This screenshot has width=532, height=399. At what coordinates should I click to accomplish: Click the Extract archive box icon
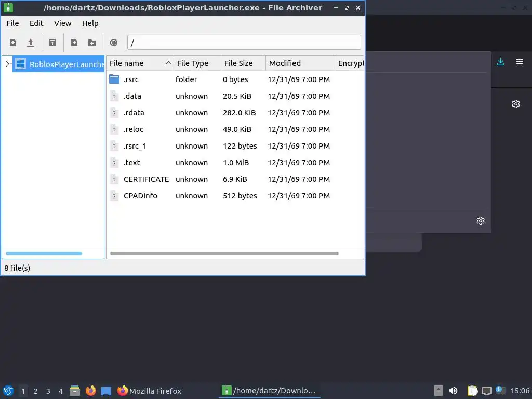click(52, 43)
